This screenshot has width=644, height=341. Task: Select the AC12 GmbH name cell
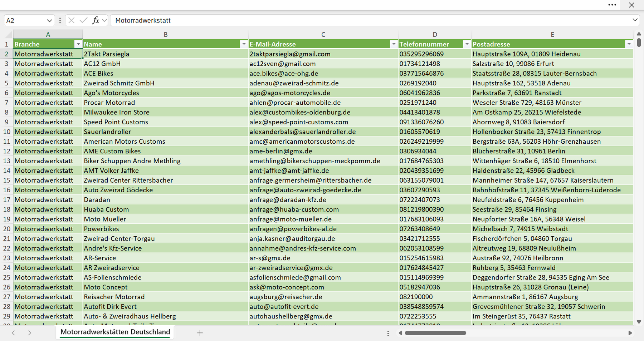(166, 64)
